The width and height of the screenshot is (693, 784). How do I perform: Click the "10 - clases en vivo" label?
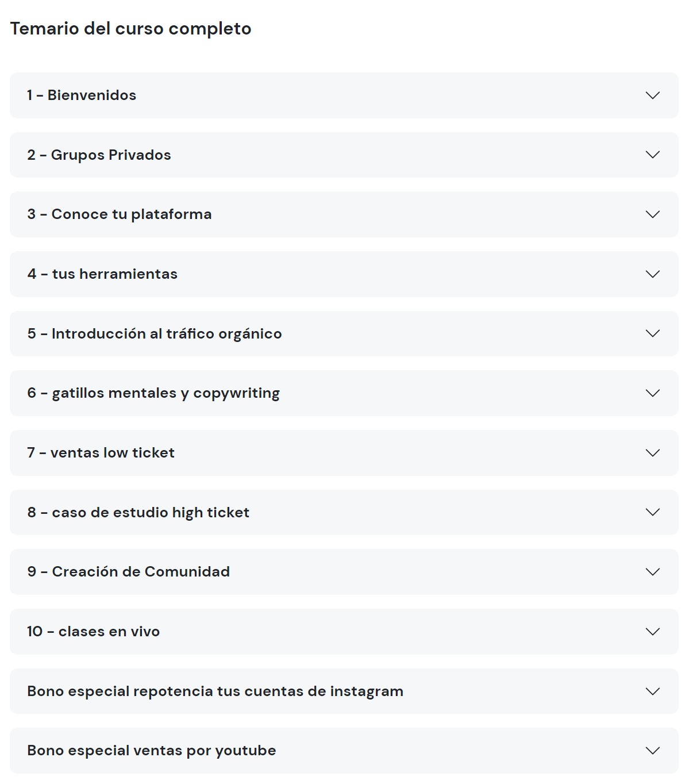[93, 632]
